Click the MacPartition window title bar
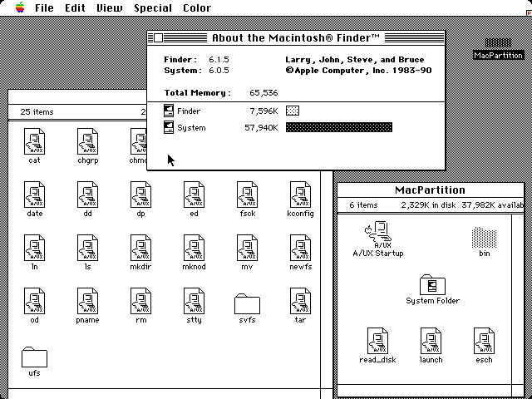Image resolution: width=532 pixels, height=399 pixels. pyautogui.click(x=431, y=190)
